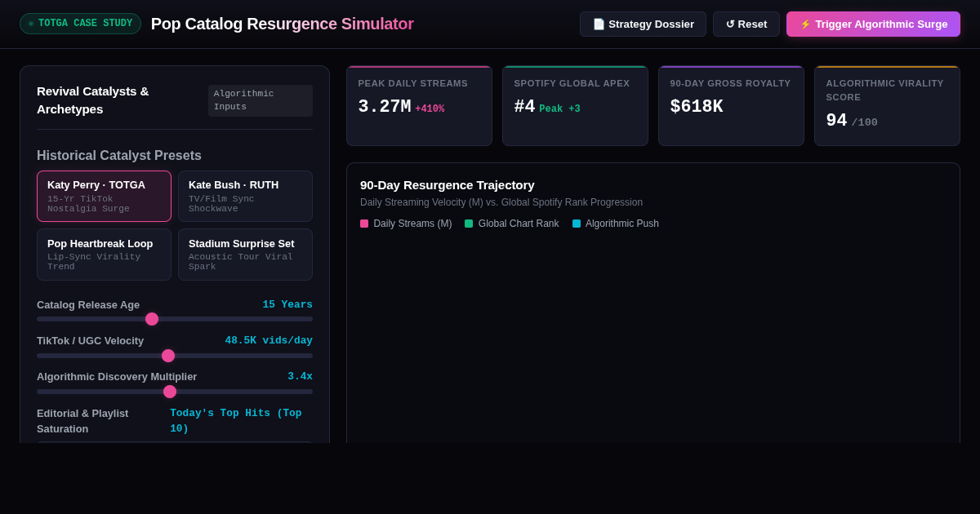Click the '+410%' change indicator
The height and width of the screenshot is (514, 980).
[430, 109]
